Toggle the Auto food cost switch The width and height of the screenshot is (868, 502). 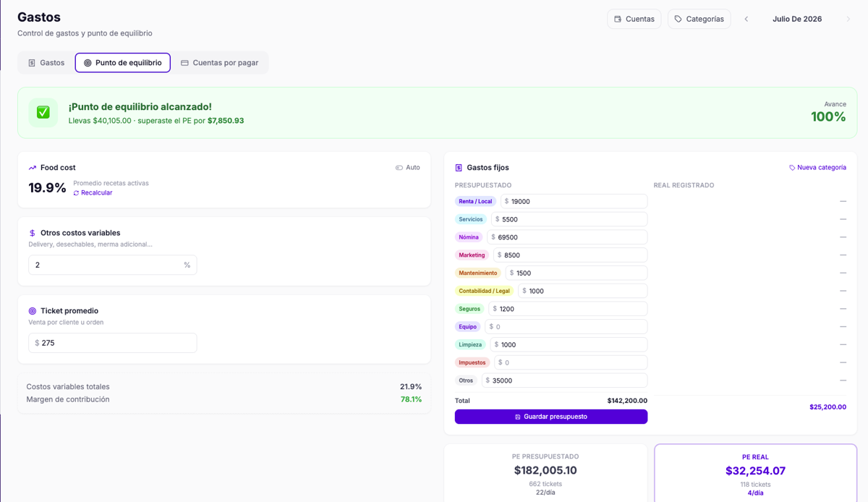pyautogui.click(x=408, y=168)
